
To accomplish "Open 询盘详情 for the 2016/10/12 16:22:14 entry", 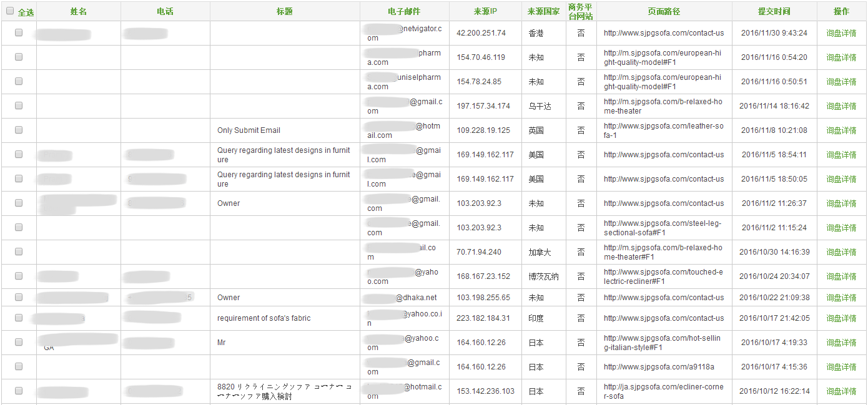I will 841,391.
